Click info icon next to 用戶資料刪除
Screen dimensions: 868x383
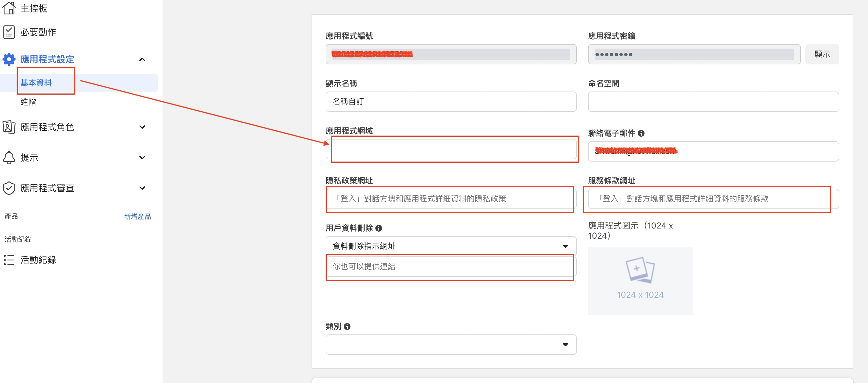pos(379,228)
